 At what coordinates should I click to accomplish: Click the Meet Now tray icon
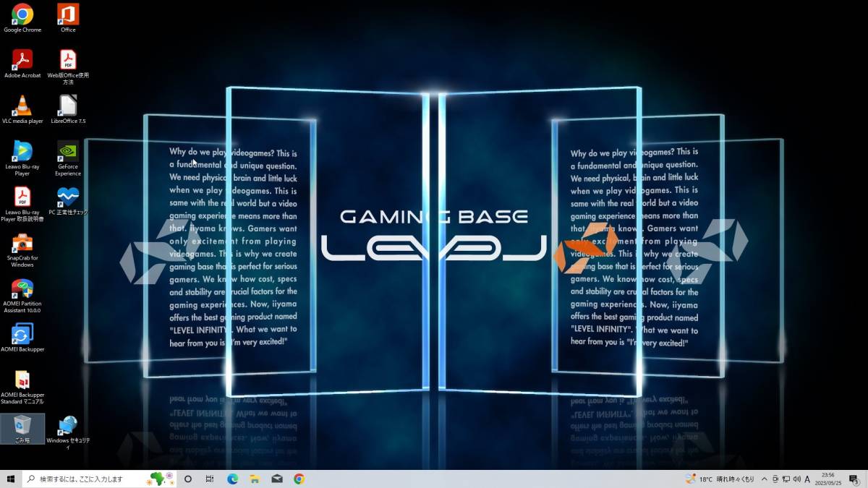775,479
